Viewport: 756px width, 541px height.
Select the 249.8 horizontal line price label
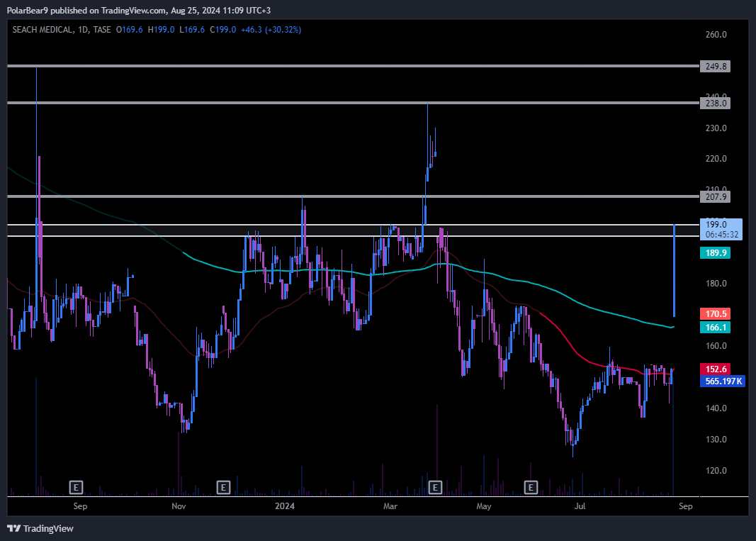[x=716, y=66]
